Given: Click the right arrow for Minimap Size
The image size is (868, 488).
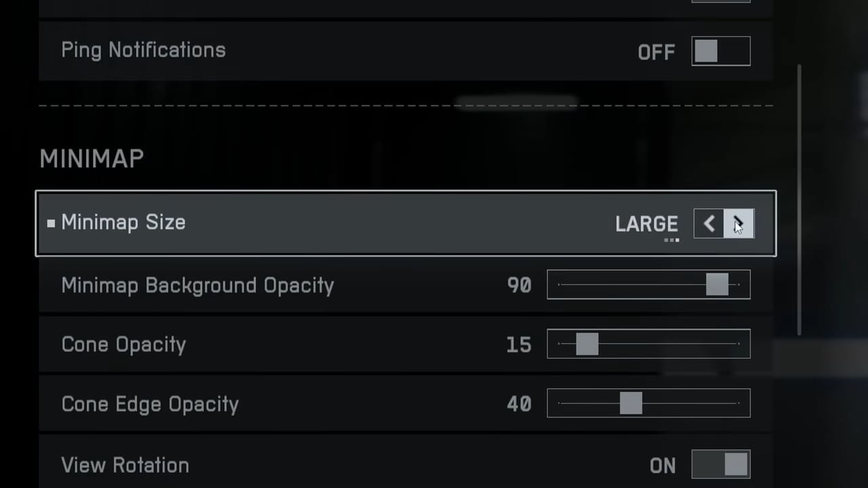Looking at the screenshot, I should tap(738, 224).
